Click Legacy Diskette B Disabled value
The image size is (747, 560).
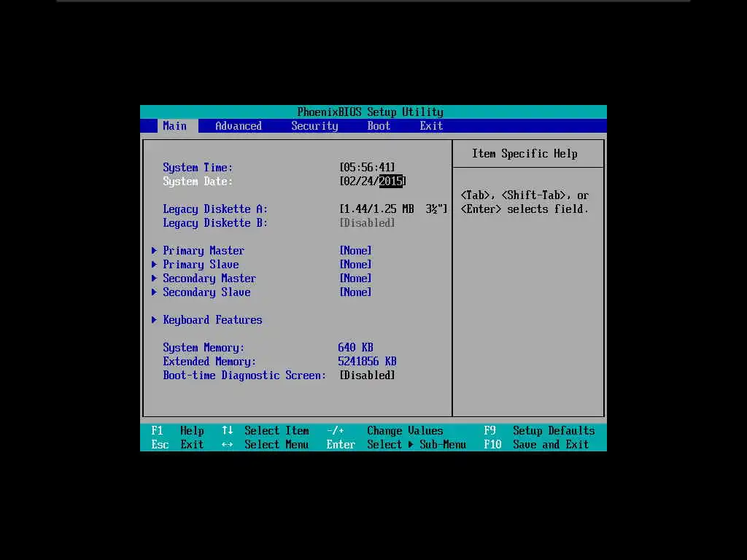(x=367, y=223)
